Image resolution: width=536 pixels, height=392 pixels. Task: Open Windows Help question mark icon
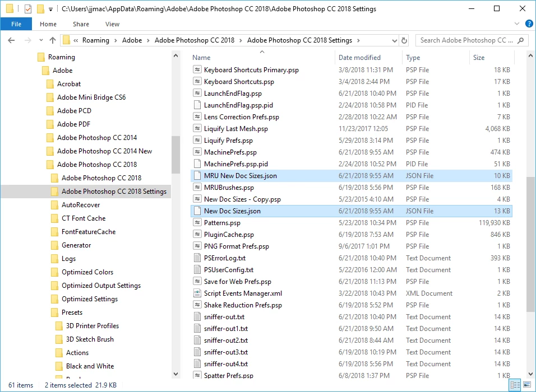[x=529, y=24]
